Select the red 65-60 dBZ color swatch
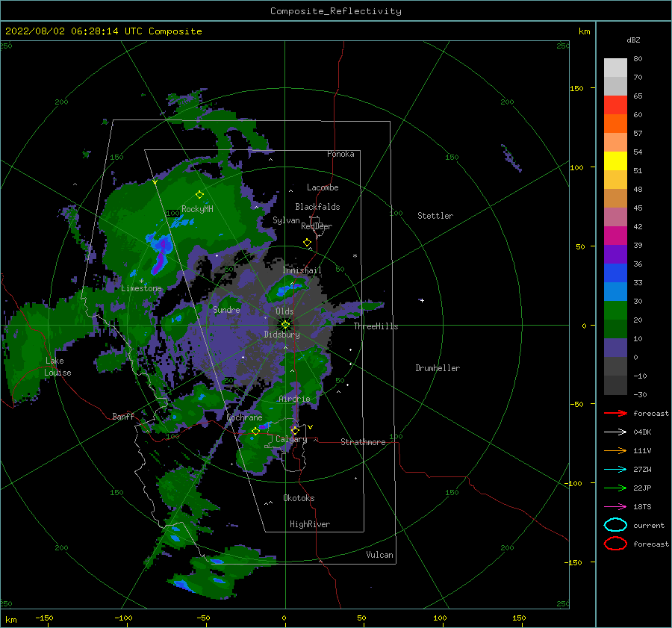Image resolution: width=672 pixels, height=628 pixels. 615,105
